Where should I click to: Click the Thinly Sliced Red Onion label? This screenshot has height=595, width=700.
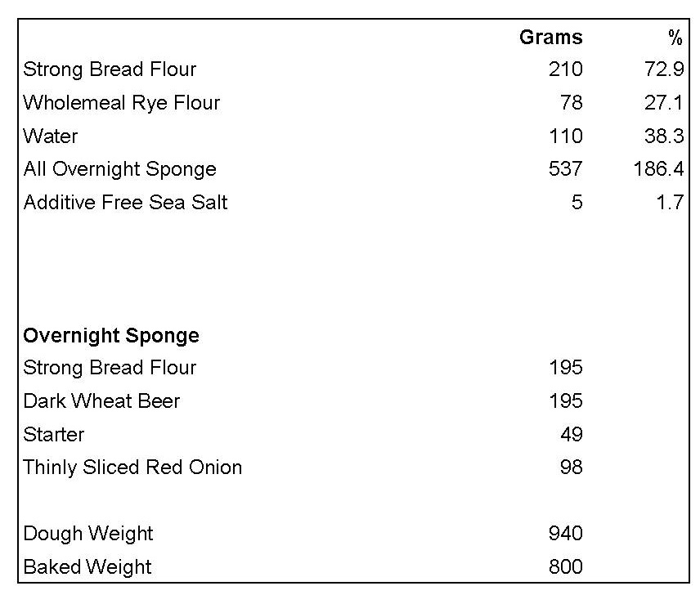pos(132,467)
